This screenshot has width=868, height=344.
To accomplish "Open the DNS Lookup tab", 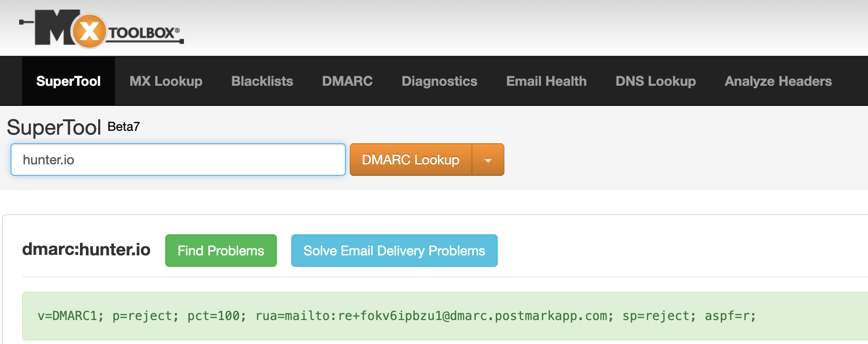I will [x=655, y=81].
